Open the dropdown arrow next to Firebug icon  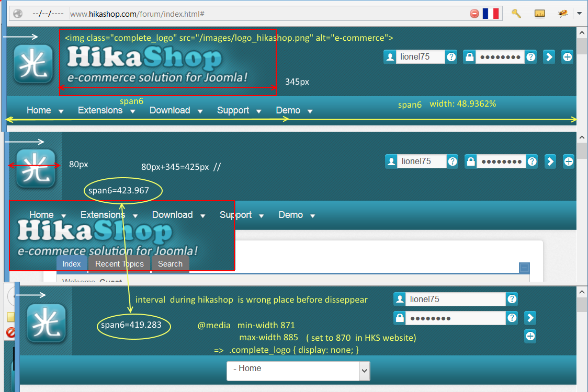tap(580, 14)
